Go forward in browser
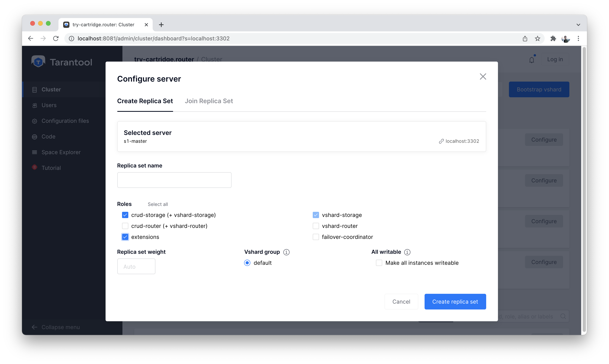 click(43, 38)
